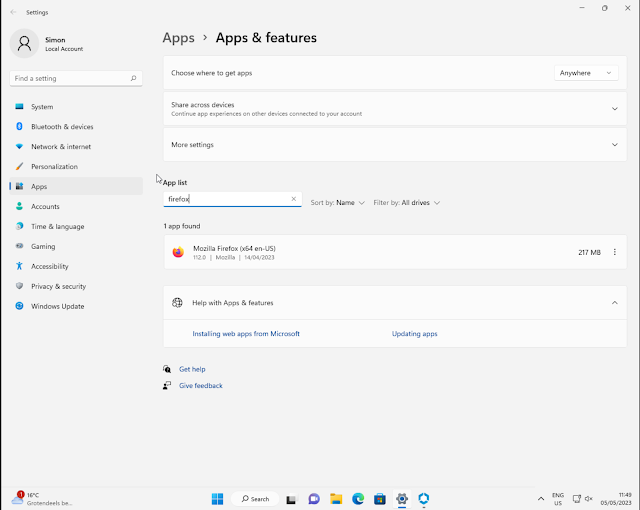Image resolution: width=640 pixels, height=510 pixels.
Task: Open the Accounts settings page
Action: click(x=76, y=206)
